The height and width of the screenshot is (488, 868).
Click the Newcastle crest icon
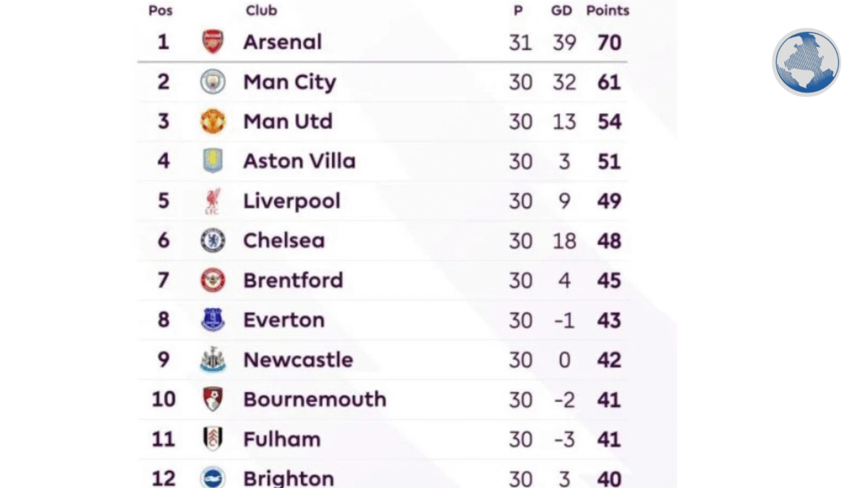(x=213, y=360)
